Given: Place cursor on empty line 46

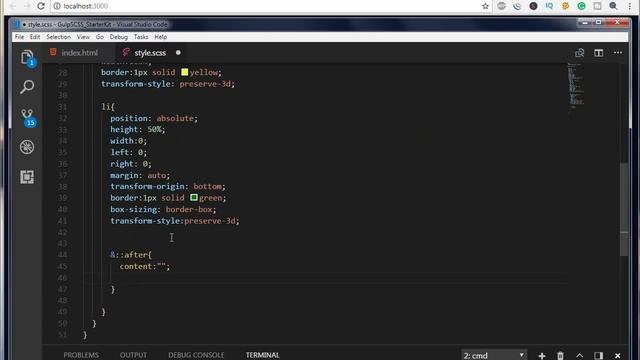Looking at the screenshot, I should [x=325, y=278].
